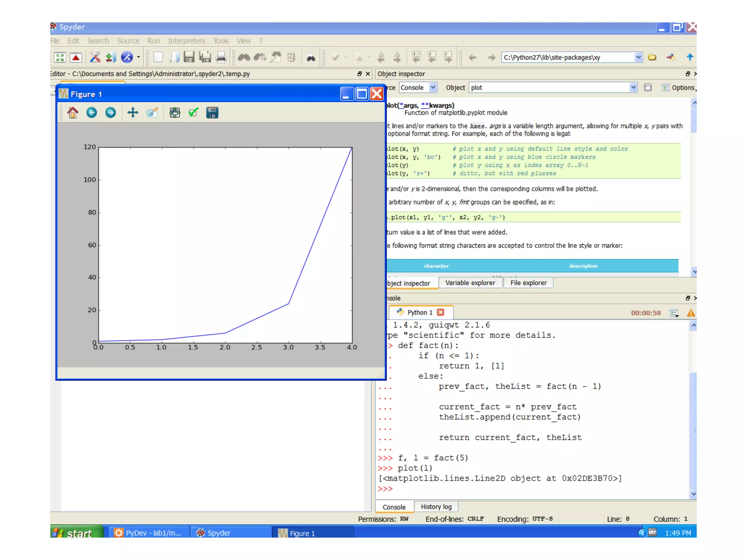The width and height of the screenshot is (747, 560).
Task: Click the Find in files dark binoculars
Action: [x=311, y=58]
